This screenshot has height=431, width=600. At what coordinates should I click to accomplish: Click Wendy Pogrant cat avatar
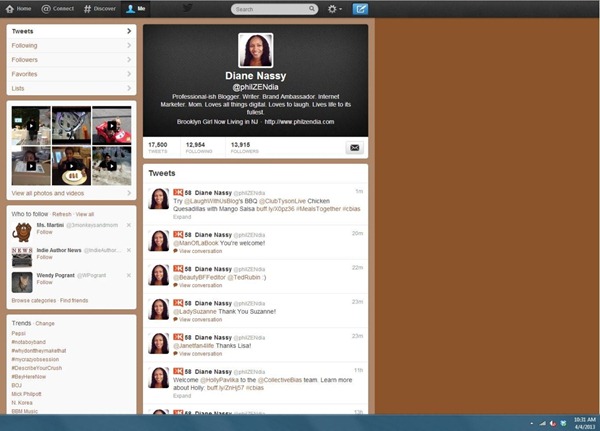[22, 282]
